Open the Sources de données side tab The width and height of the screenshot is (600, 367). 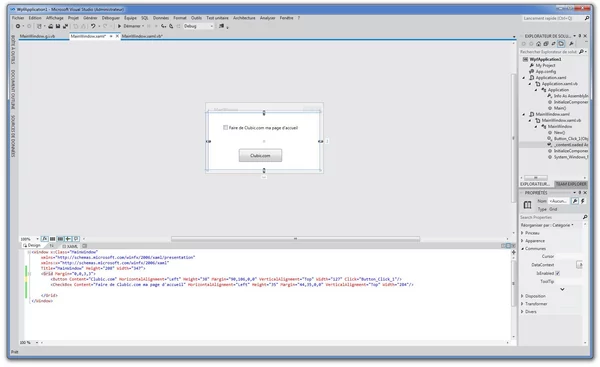[13, 136]
